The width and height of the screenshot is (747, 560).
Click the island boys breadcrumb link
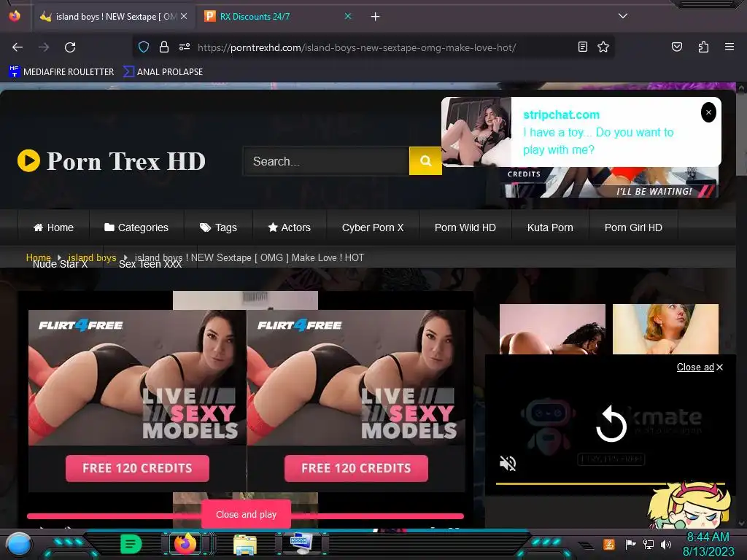pos(92,257)
